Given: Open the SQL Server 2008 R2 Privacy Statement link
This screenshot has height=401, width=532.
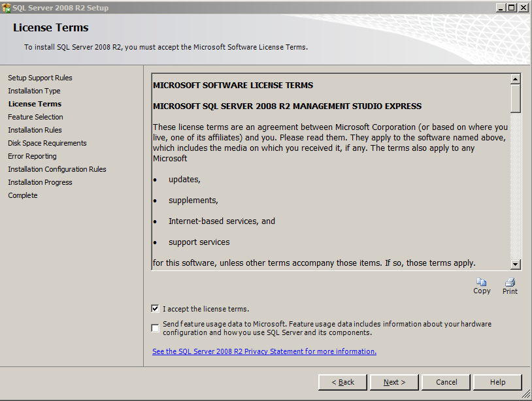Looking at the screenshot, I should 264,351.
